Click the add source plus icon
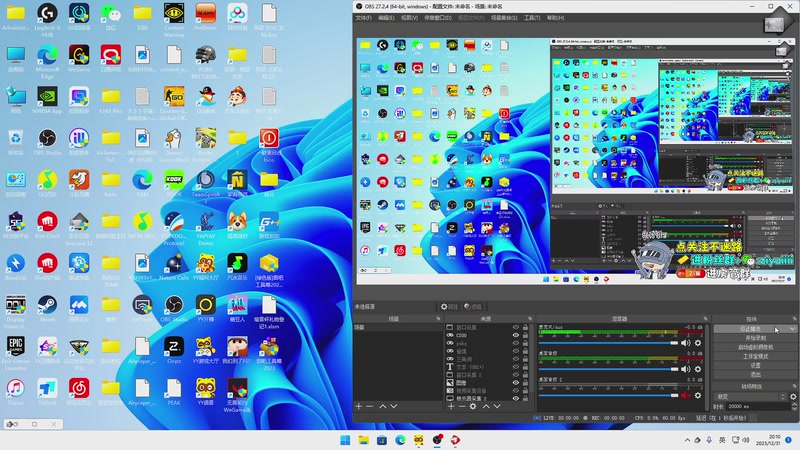Image resolution: width=800 pixels, height=450 pixels. pos(450,407)
